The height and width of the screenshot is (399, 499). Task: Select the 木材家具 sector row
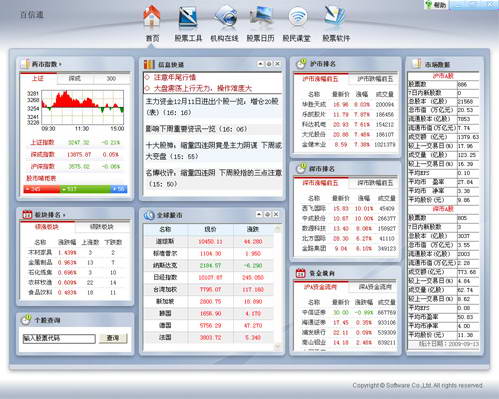point(75,253)
